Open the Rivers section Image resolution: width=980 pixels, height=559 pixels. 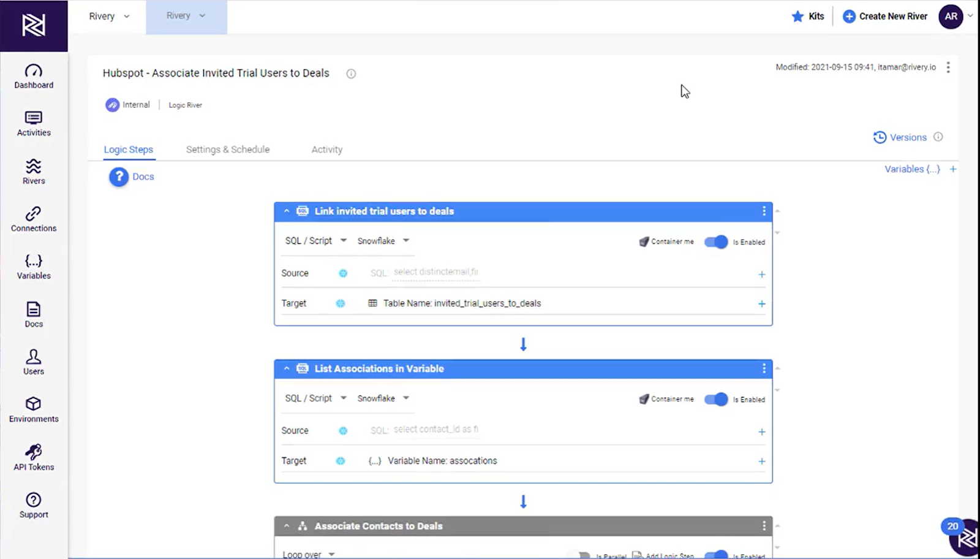(x=34, y=172)
